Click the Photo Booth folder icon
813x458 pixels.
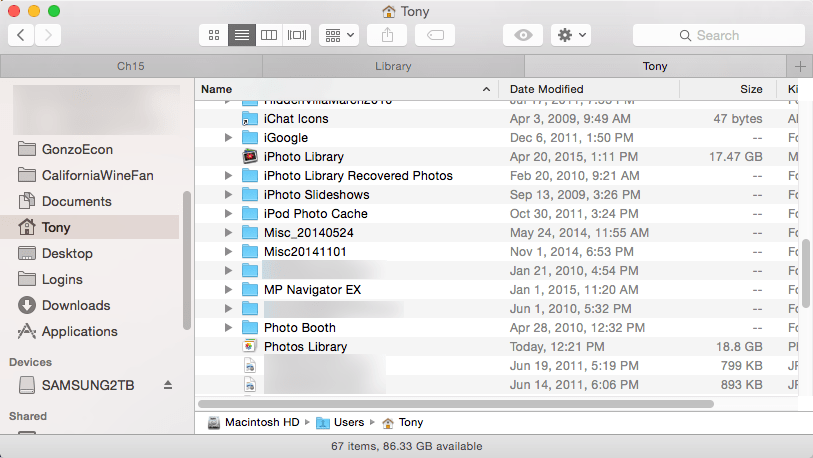(250, 327)
